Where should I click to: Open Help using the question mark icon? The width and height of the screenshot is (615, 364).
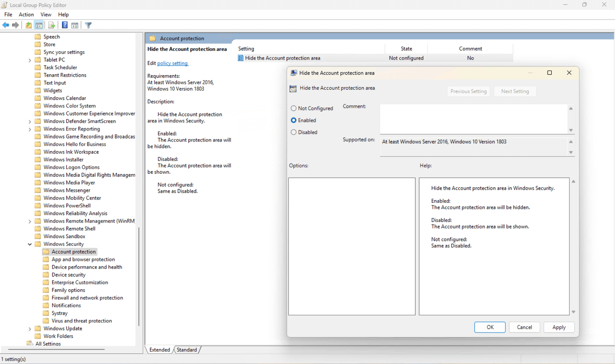(x=65, y=25)
